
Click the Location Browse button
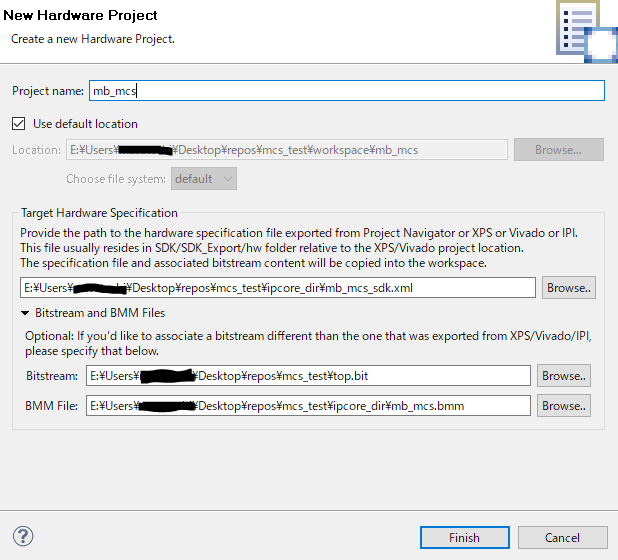[558, 150]
